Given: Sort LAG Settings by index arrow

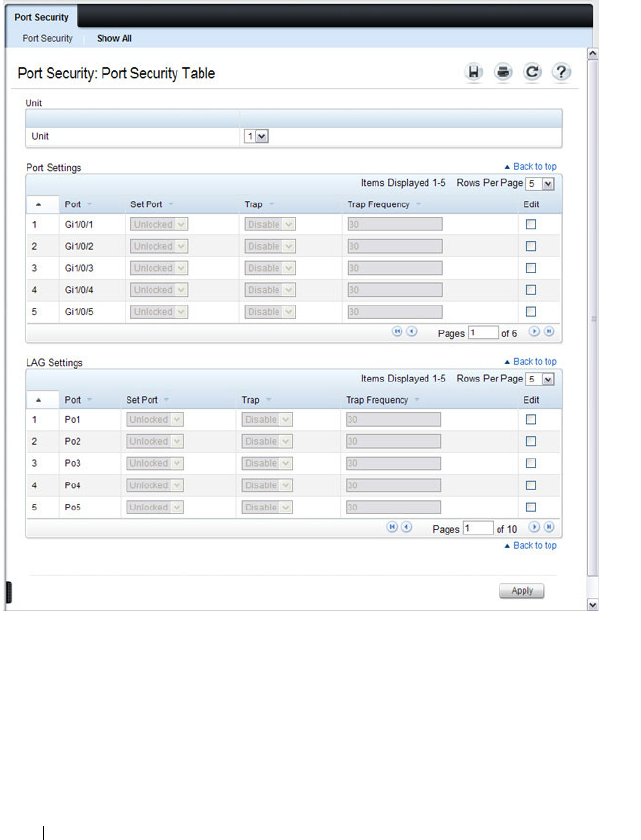Looking at the screenshot, I should (38, 400).
